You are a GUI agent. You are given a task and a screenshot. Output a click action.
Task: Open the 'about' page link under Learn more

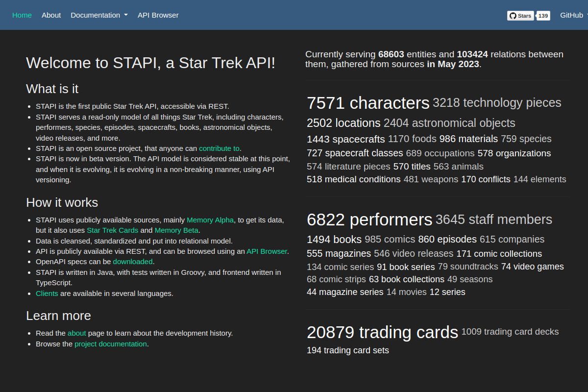click(77, 333)
